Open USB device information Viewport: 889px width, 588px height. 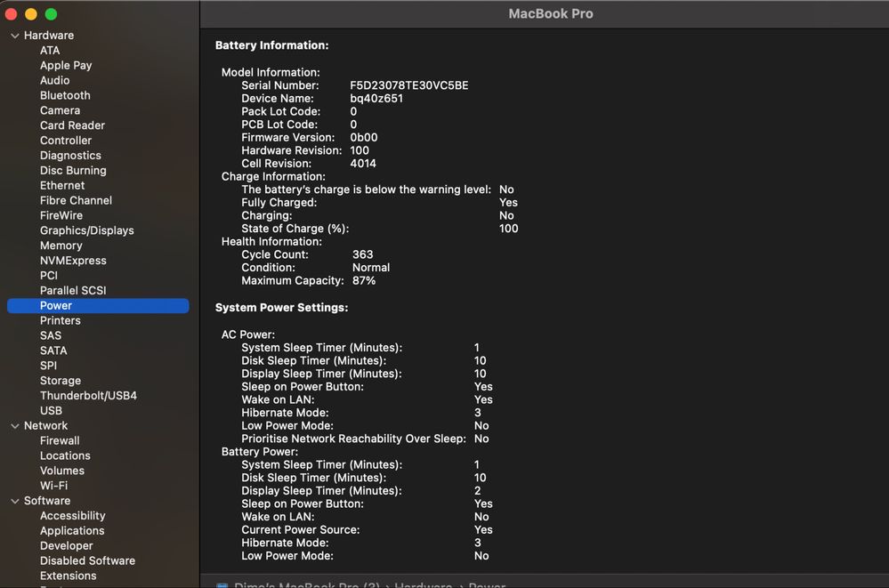point(51,411)
